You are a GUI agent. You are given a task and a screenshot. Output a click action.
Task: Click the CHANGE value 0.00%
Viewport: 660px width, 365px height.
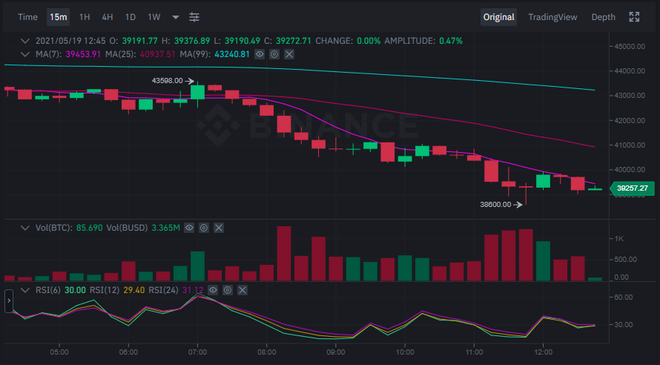[x=368, y=41]
